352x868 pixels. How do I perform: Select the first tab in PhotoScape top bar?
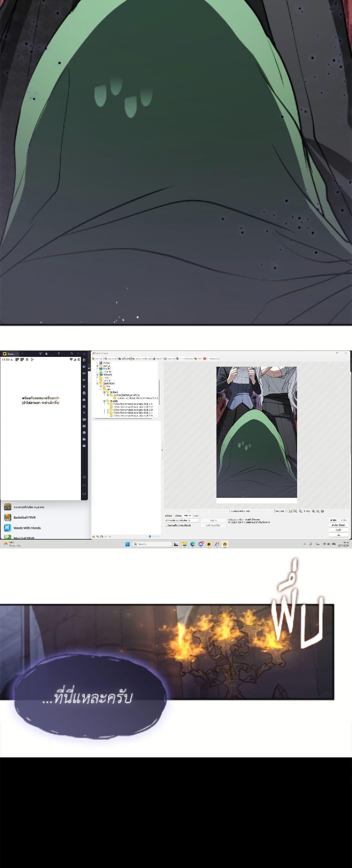pos(97,358)
